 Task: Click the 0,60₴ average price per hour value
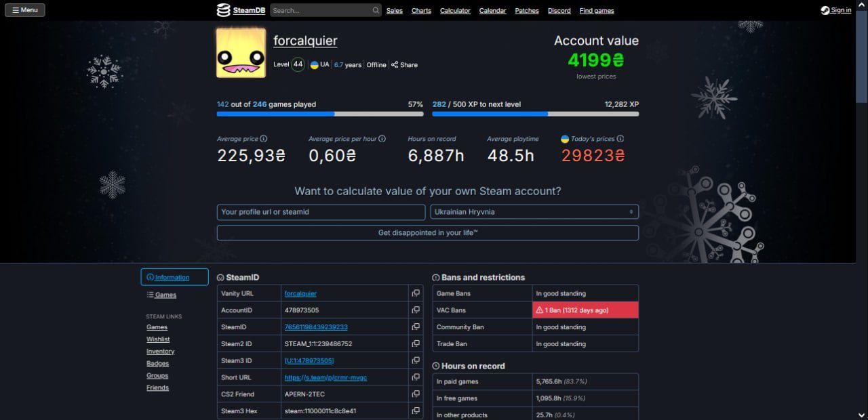click(x=332, y=156)
